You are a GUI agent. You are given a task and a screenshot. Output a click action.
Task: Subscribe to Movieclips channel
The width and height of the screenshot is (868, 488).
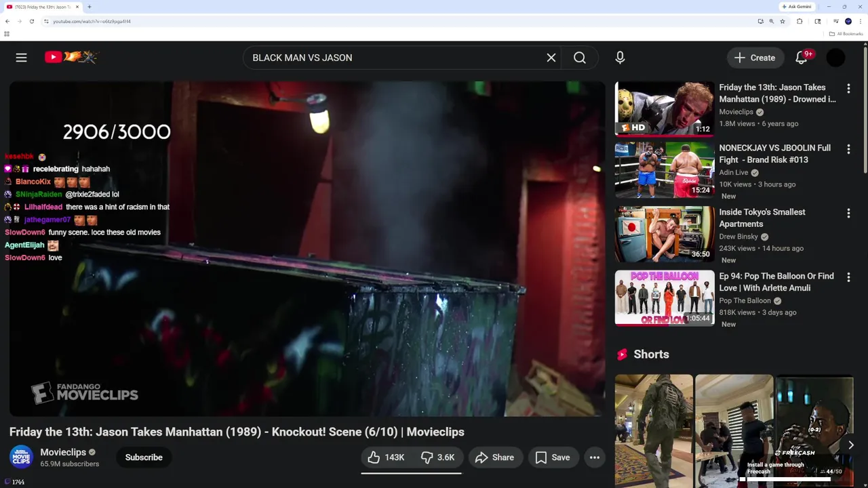pos(144,457)
